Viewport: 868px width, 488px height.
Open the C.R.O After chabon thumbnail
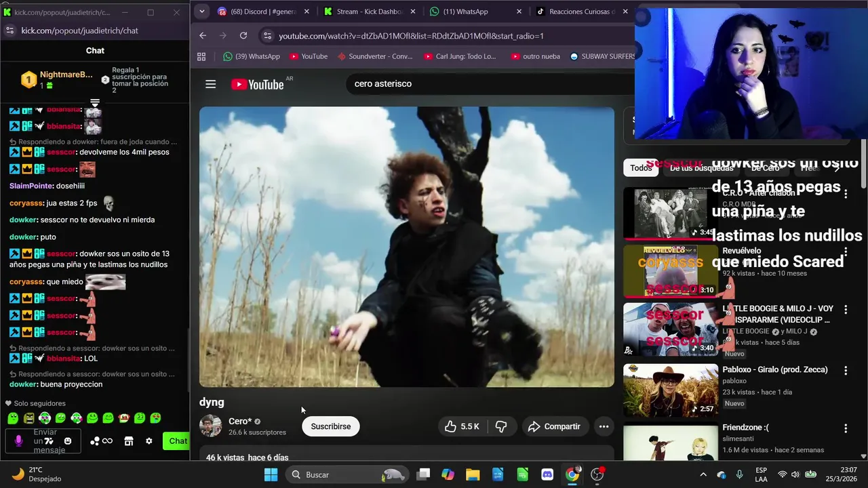pyautogui.click(x=670, y=213)
